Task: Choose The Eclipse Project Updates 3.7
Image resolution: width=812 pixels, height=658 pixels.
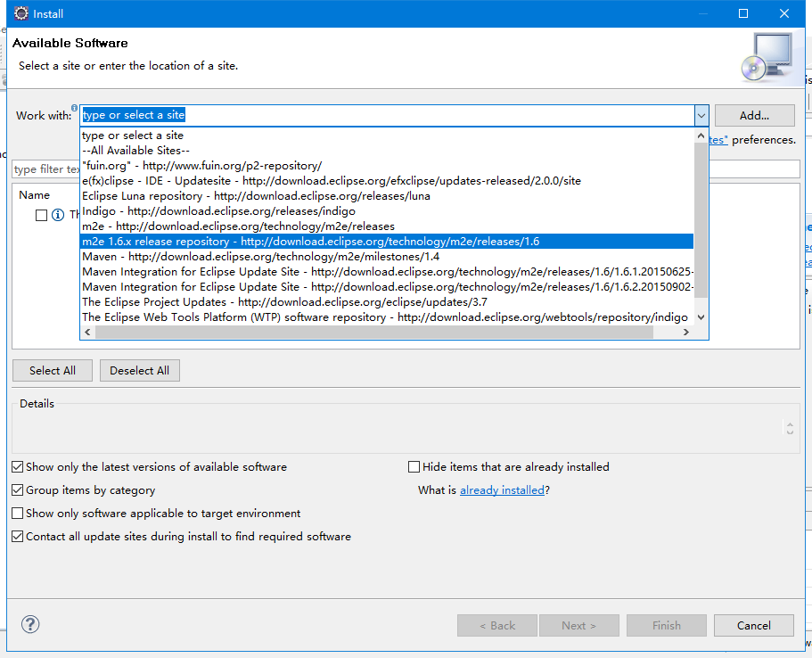Action: point(387,302)
